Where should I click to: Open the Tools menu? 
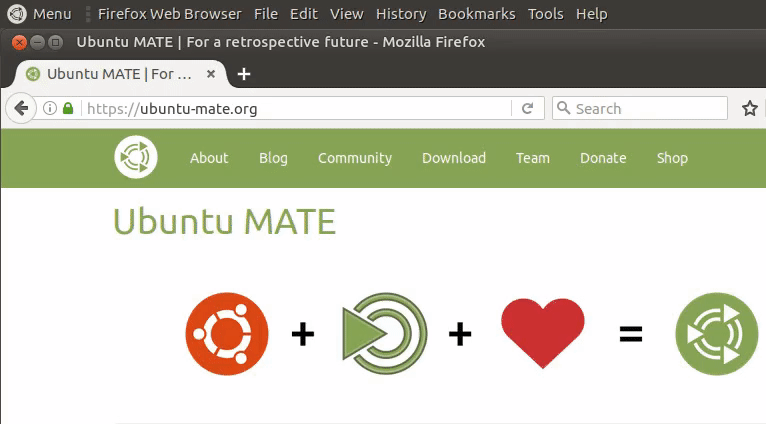(x=545, y=14)
